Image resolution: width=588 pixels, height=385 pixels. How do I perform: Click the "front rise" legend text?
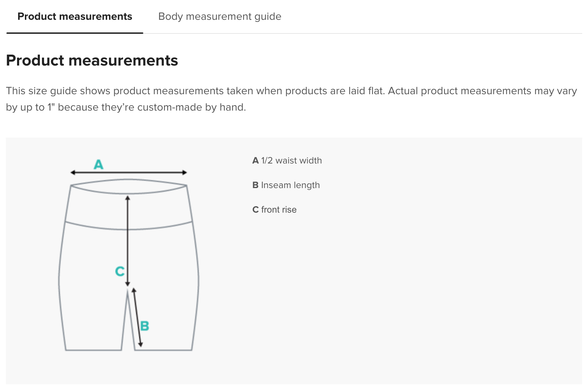click(x=279, y=210)
